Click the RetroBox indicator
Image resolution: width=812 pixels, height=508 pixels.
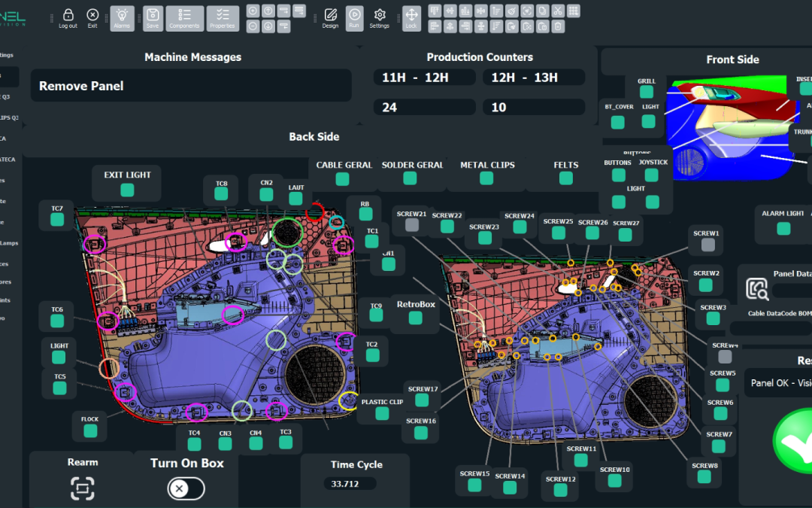point(415,318)
